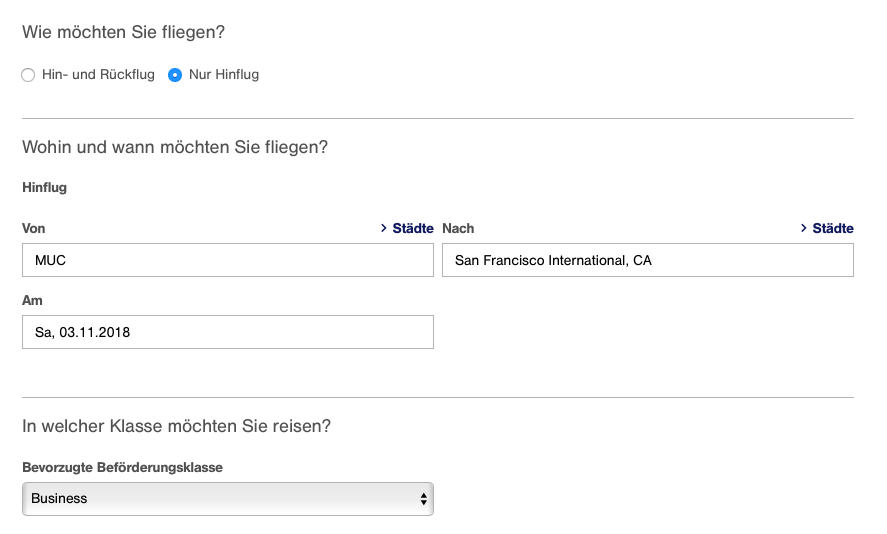Click the 'Von' field label
Viewport: 887px width, 534px height.
click(x=34, y=229)
